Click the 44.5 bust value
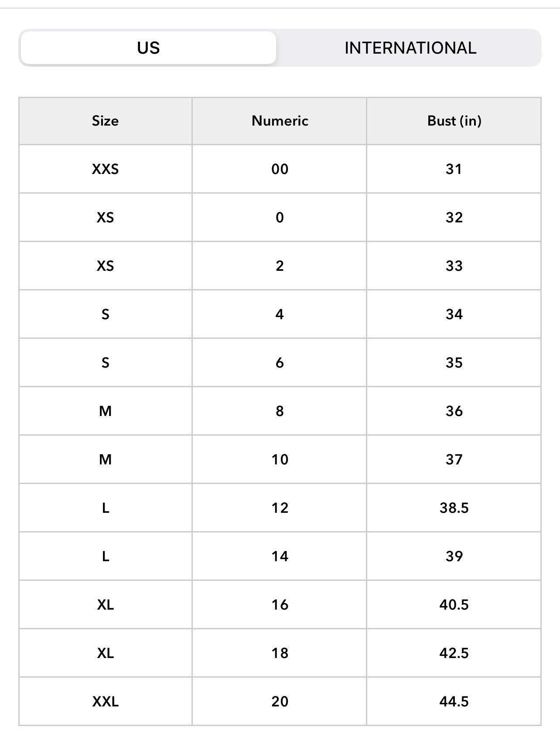This screenshot has width=560, height=740. 454,702
